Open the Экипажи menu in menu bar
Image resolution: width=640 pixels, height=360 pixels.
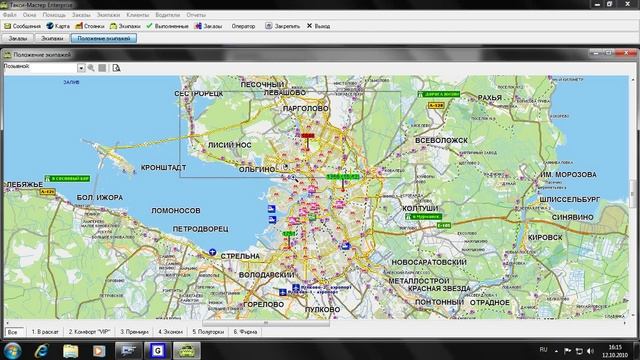click(108, 15)
